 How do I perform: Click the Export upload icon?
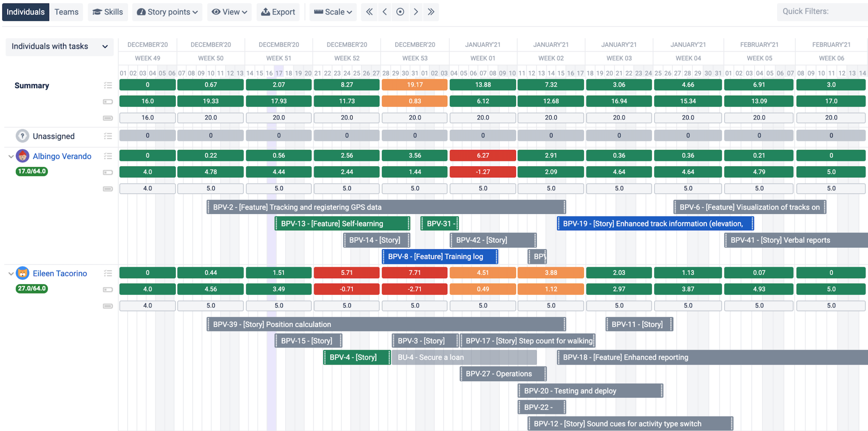pos(266,12)
